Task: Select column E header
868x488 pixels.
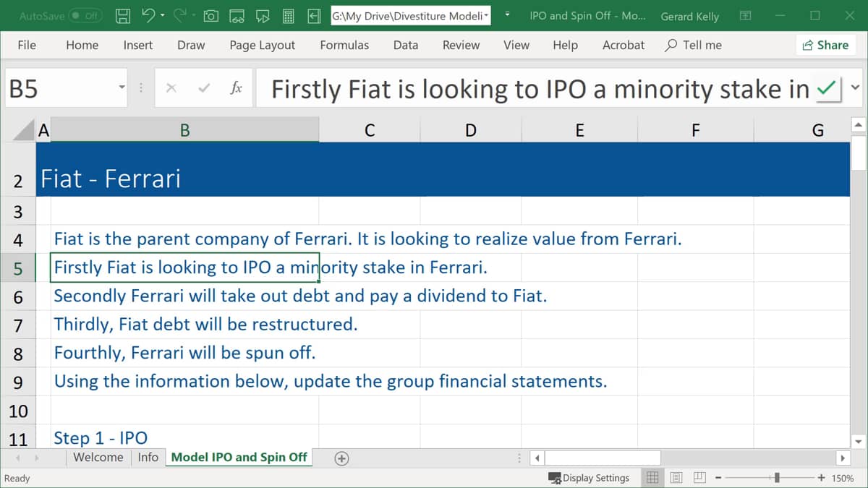Action: [579, 130]
